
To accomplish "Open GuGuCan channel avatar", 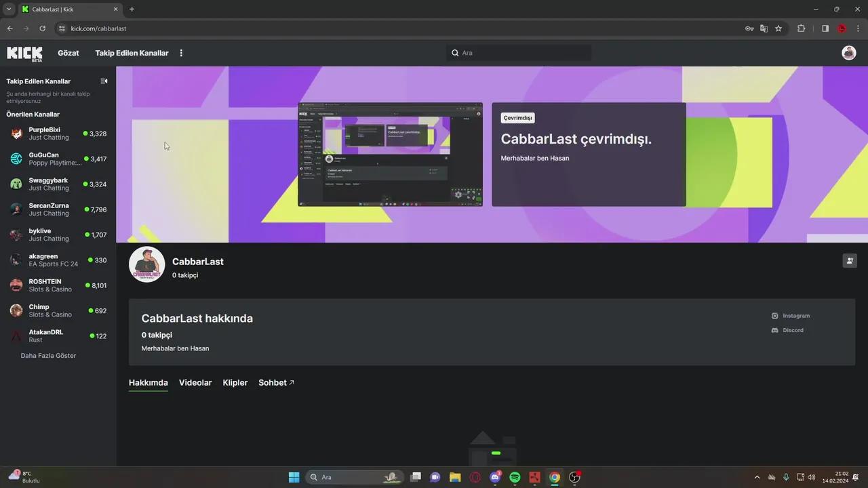I will pos(16,159).
